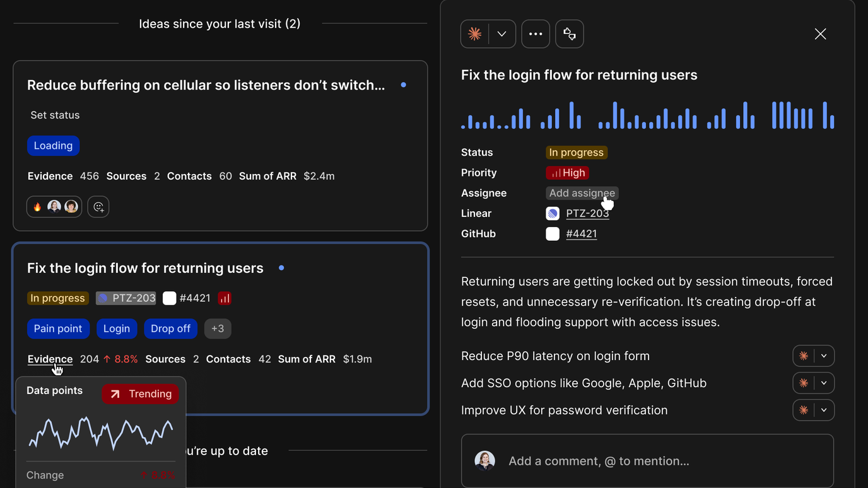868x488 pixels.
Task: Change the High priority badge
Action: click(567, 173)
